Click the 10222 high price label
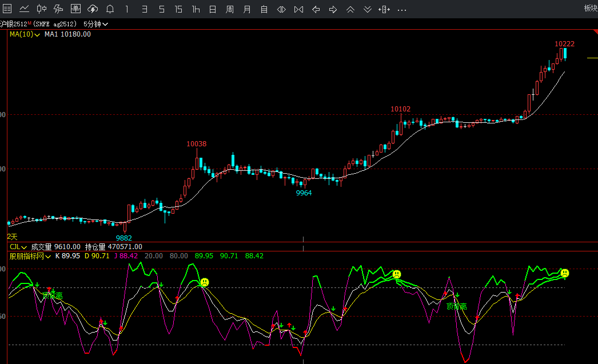The height and width of the screenshot is (364, 598). (x=564, y=44)
